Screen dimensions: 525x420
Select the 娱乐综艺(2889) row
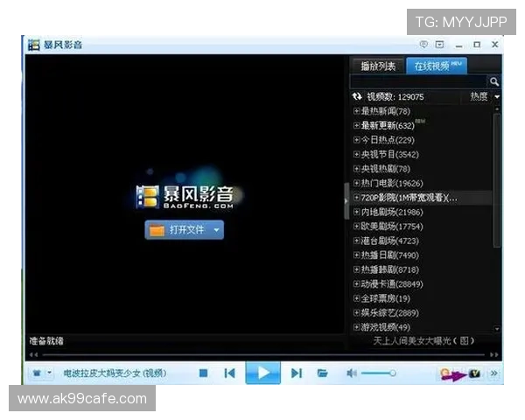(421, 313)
